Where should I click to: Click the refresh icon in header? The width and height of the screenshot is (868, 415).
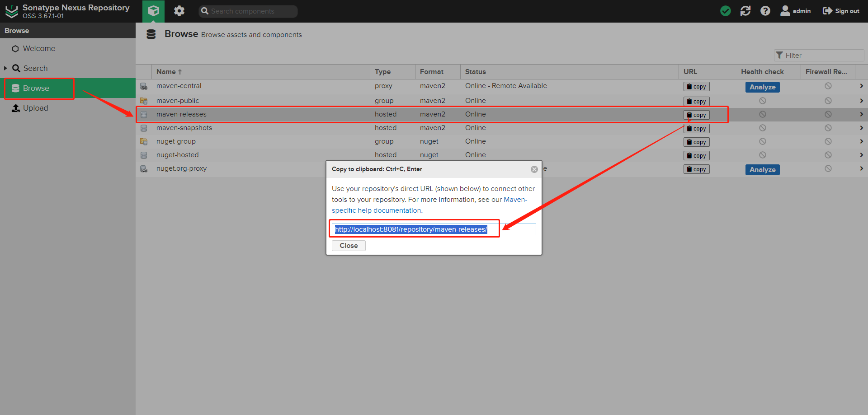tap(745, 11)
